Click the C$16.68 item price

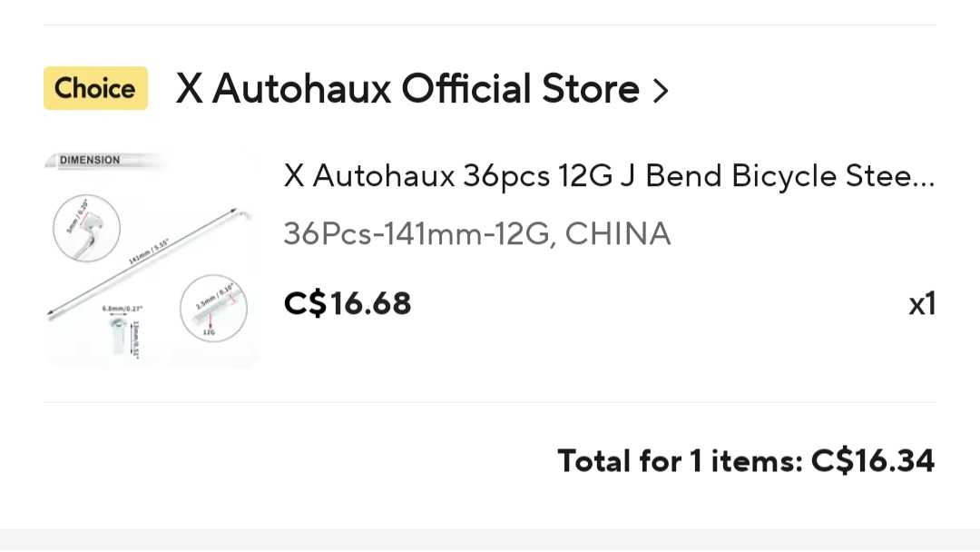[348, 303]
